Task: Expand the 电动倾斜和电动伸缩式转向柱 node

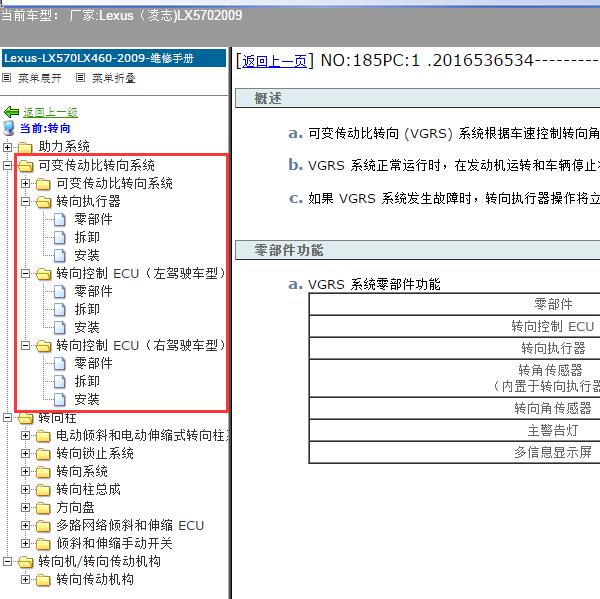Action: [25, 436]
